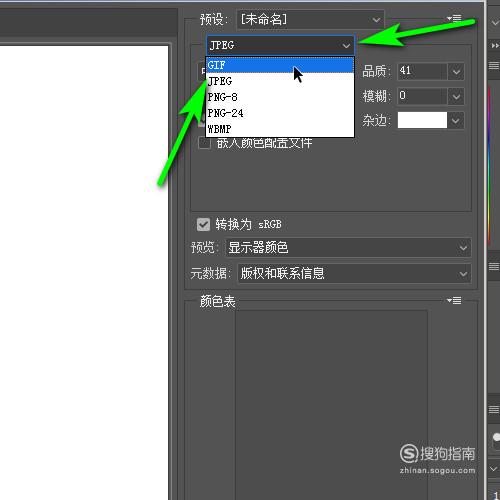Viewport: 500px width, 500px height.
Task: Pick PNG-8 from the format list
Action: click(x=280, y=97)
